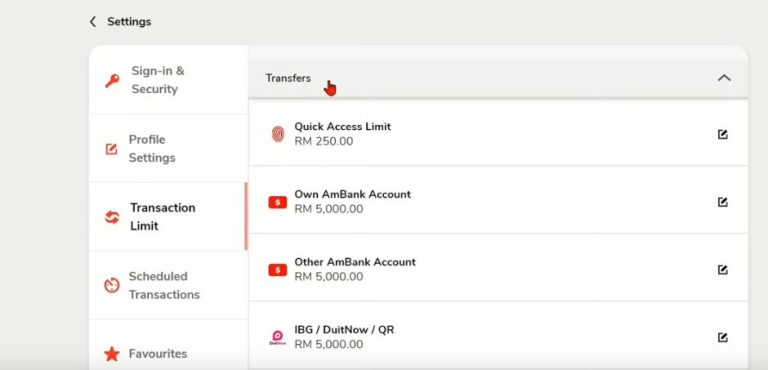Click the IBG / DuitNow / QR label
The width and height of the screenshot is (768, 370).
point(344,329)
